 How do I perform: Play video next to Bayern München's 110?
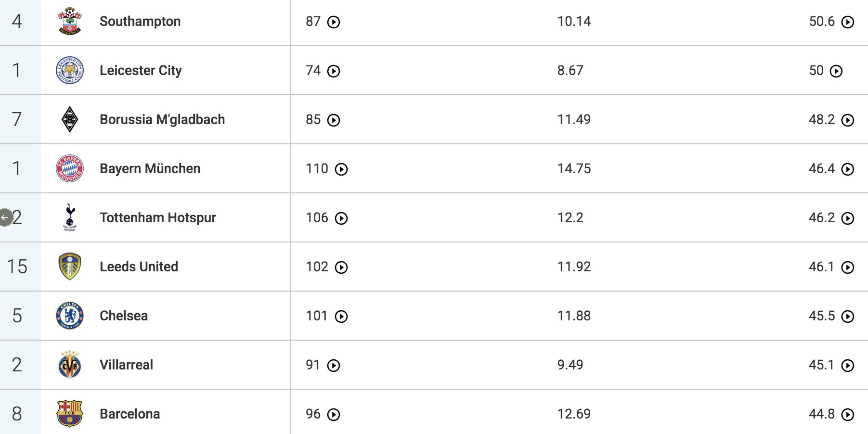tap(341, 169)
